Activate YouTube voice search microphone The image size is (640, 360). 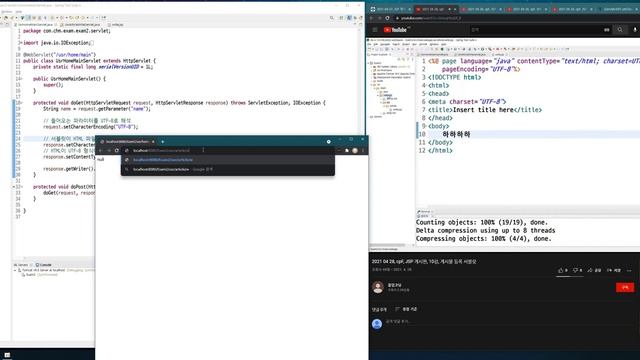point(635,30)
